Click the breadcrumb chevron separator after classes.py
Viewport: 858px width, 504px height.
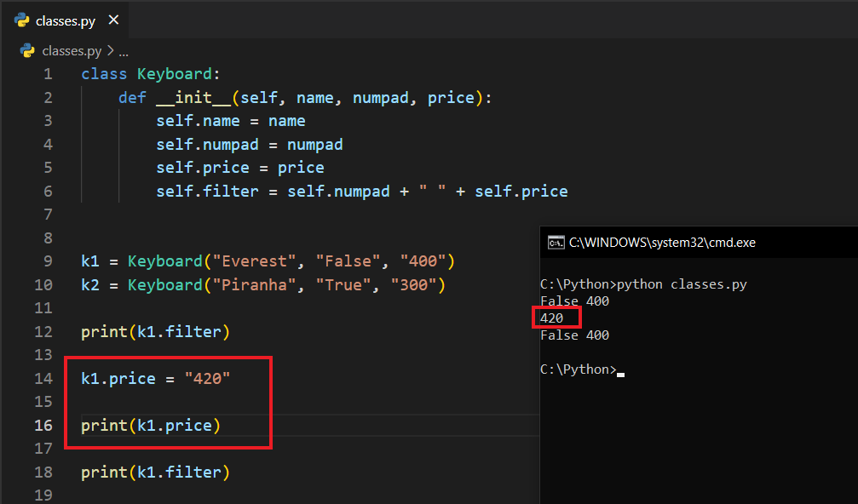(x=111, y=51)
